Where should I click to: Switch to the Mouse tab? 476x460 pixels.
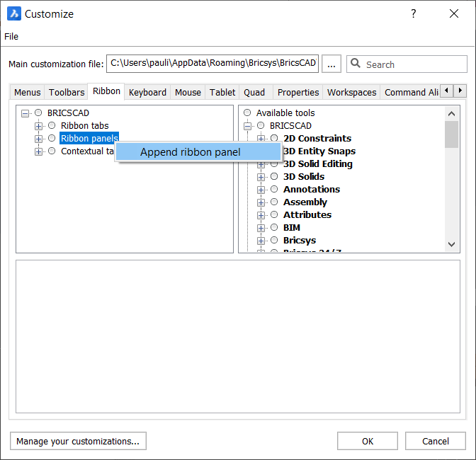(x=188, y=92)
